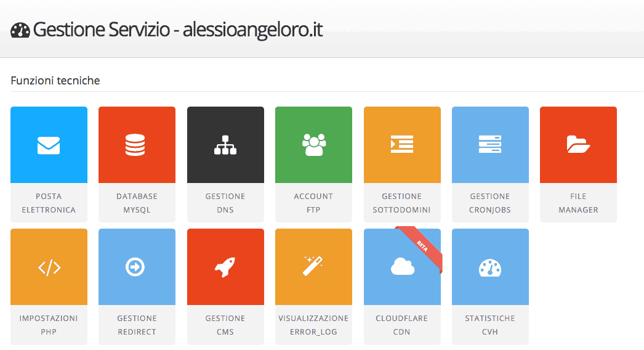
Task: Click the "Cloudflare CDN" text label
Action: (x=402, y=325)
